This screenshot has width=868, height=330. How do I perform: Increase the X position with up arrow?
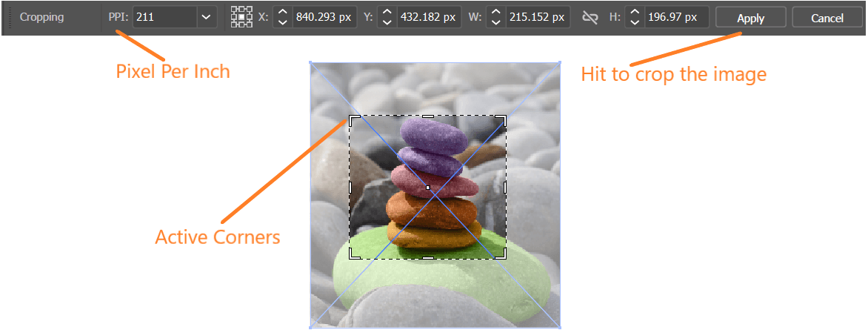(x=283, y=12)
